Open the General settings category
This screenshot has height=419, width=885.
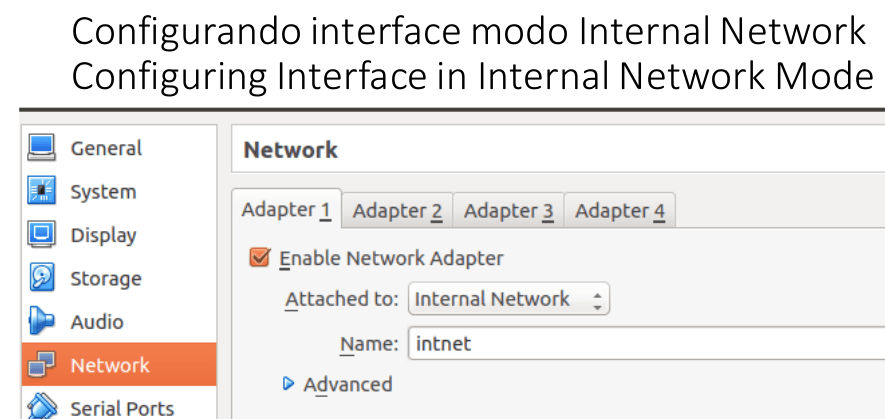coord(119,148)
